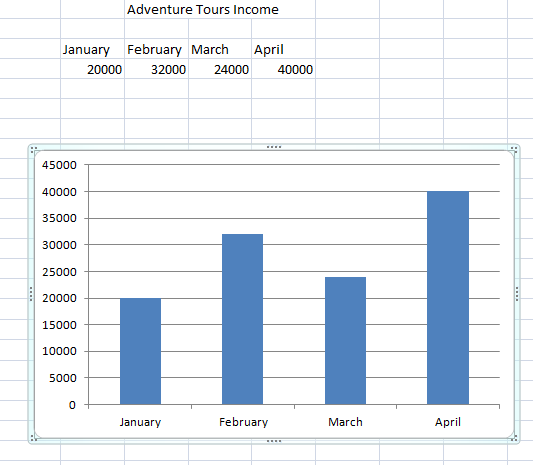Click the February category axis label

[x=243, y=422]
